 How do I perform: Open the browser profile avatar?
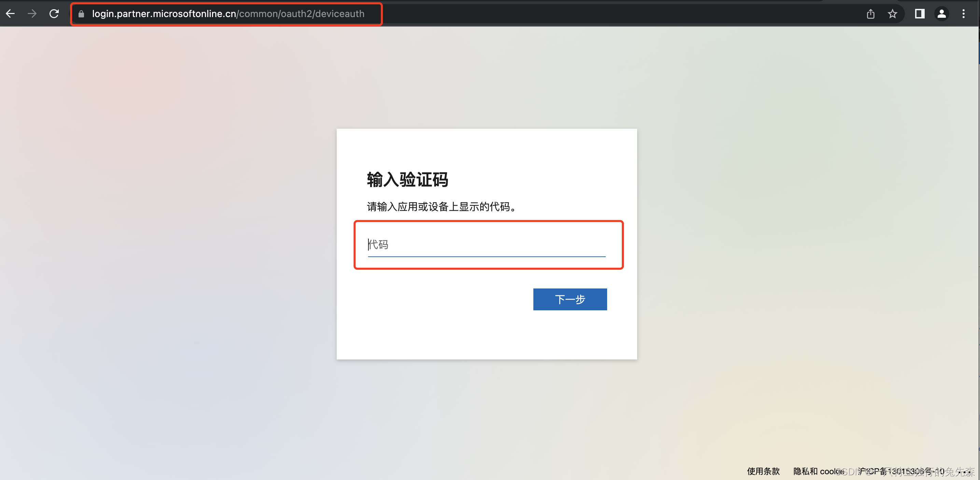point(941,14)
